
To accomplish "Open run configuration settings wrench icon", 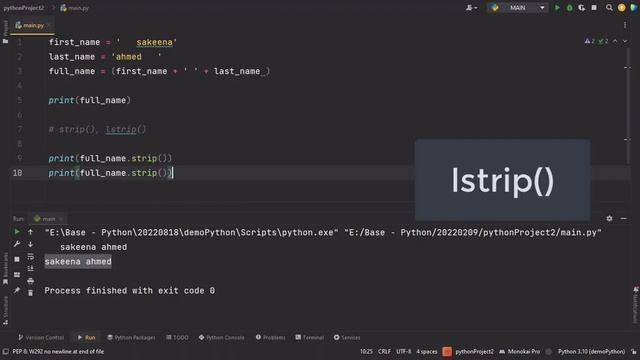I will (x=17, y=244).
